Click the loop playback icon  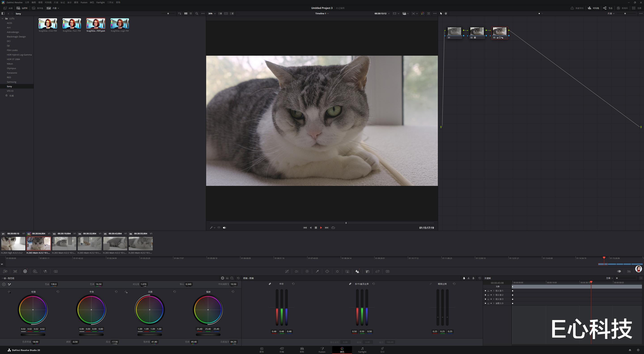click(333, 228)
